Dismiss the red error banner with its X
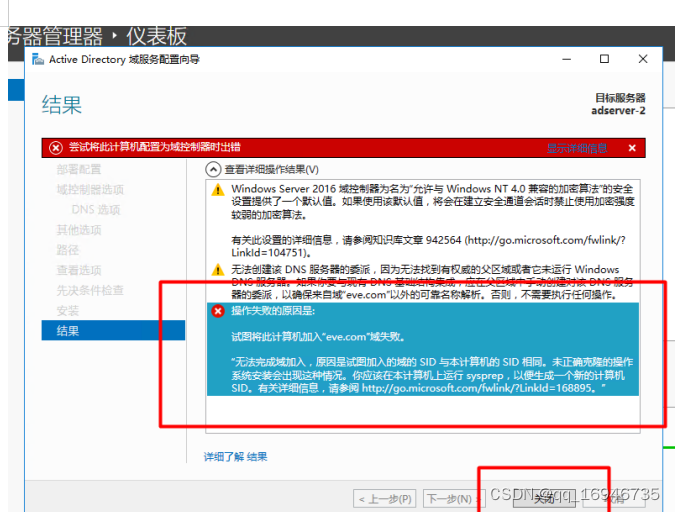This screenshot has width=675, height=512. 632,148
